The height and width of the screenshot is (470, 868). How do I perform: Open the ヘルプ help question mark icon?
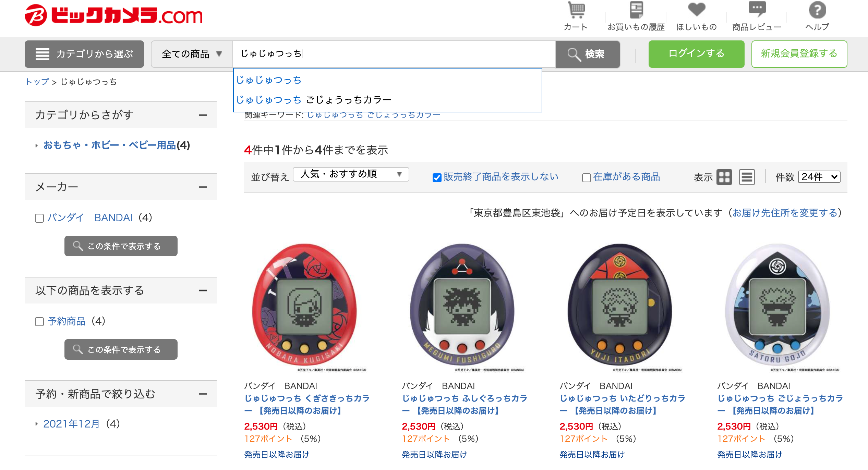(x=817, y=10)
